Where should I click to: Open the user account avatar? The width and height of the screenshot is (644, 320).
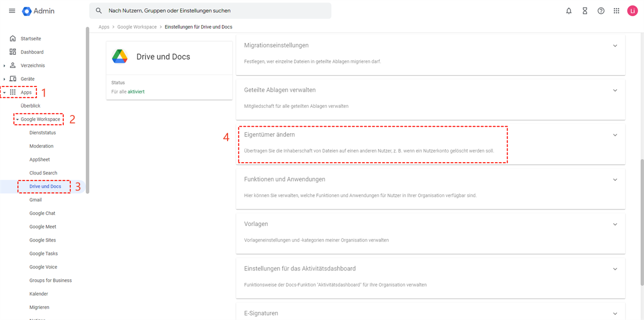pyautogui.click(x=632, y=11)
